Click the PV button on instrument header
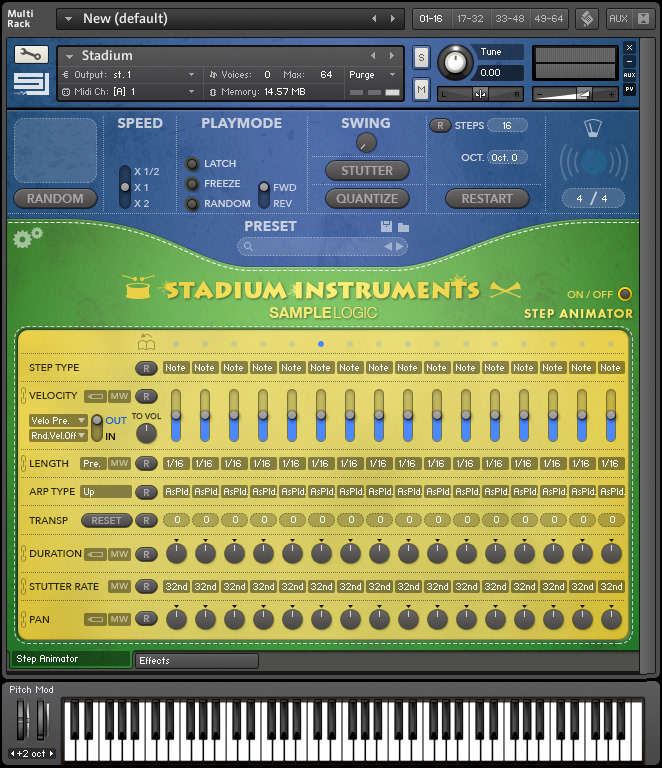This screenshot has height=768, width=662. (x=629, y=89)
